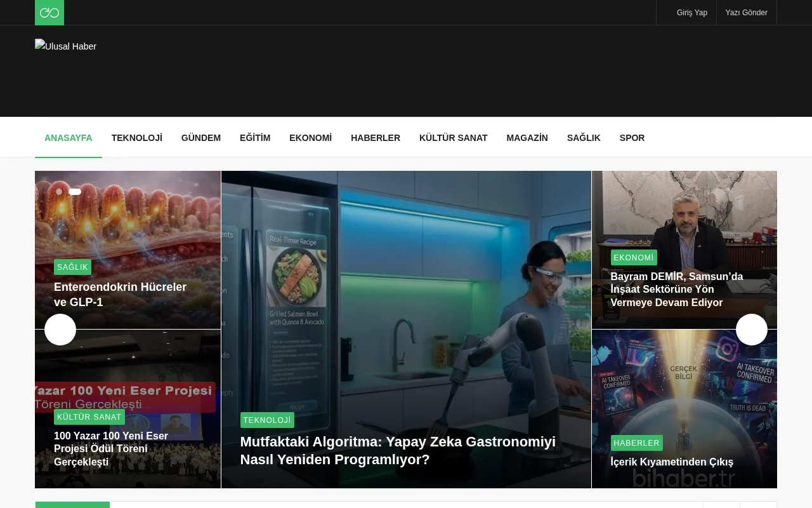Click the Yazı Gönder link
Image resolution: width=812 pixels, height=508 pixels.
pos(747,12)
